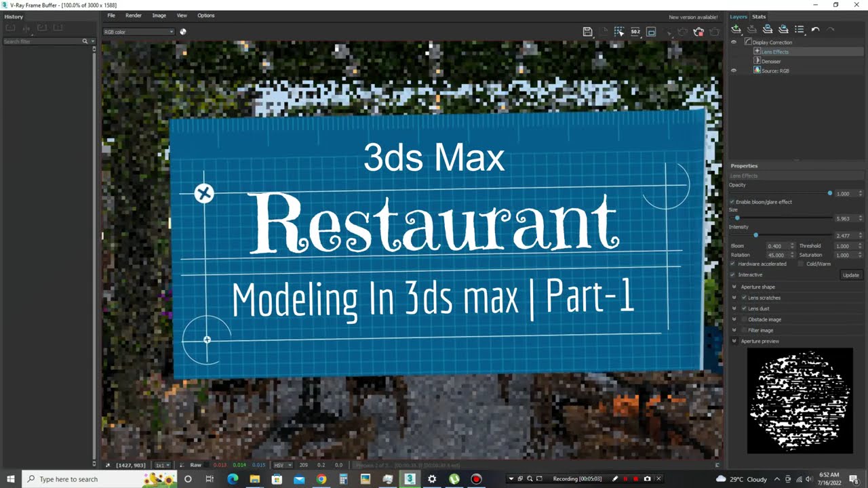Click the New version available! notice
Image resolution: width=868 pixels, height=488 pixels.
click(x=693, y=17)
